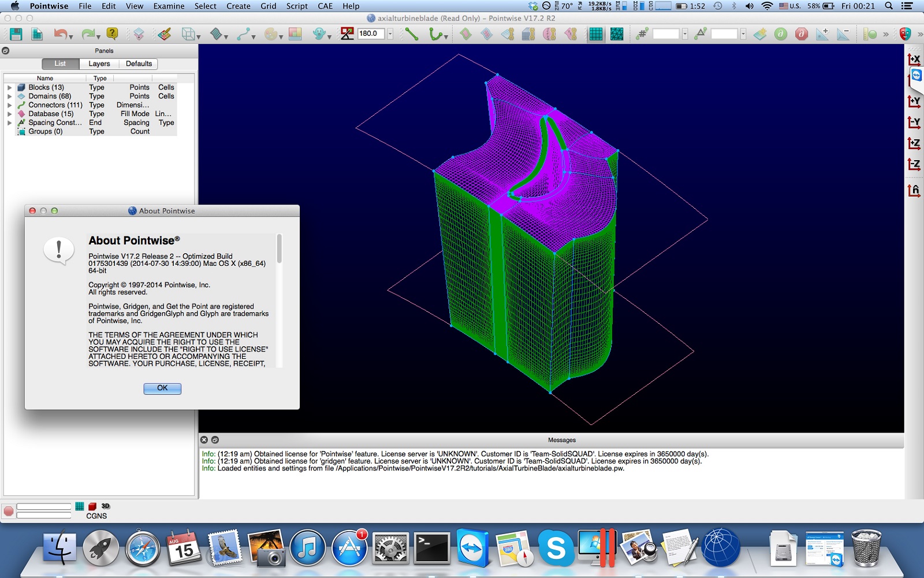Image resolution: width=924 pixels, height=578 pixels.
Task: Open the angle 180.0 dropdown arrow
Action: click(390, 34)
